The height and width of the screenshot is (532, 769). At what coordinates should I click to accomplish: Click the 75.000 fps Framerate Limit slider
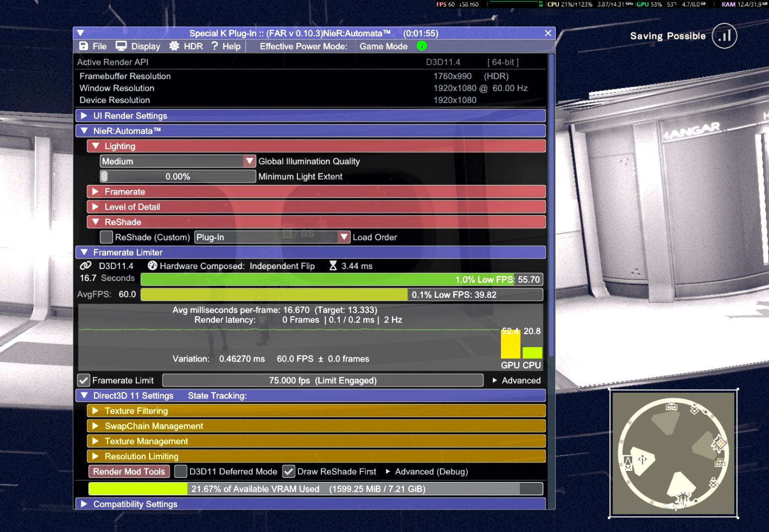point(323,380)
